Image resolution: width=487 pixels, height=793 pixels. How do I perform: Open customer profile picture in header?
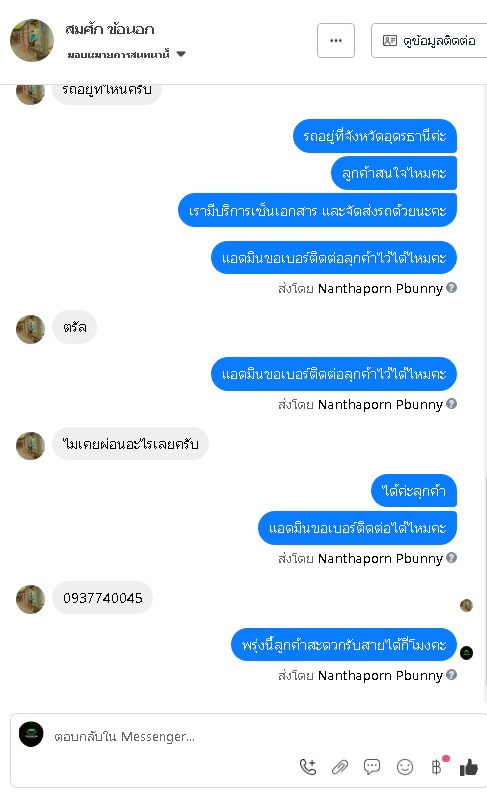32,40
